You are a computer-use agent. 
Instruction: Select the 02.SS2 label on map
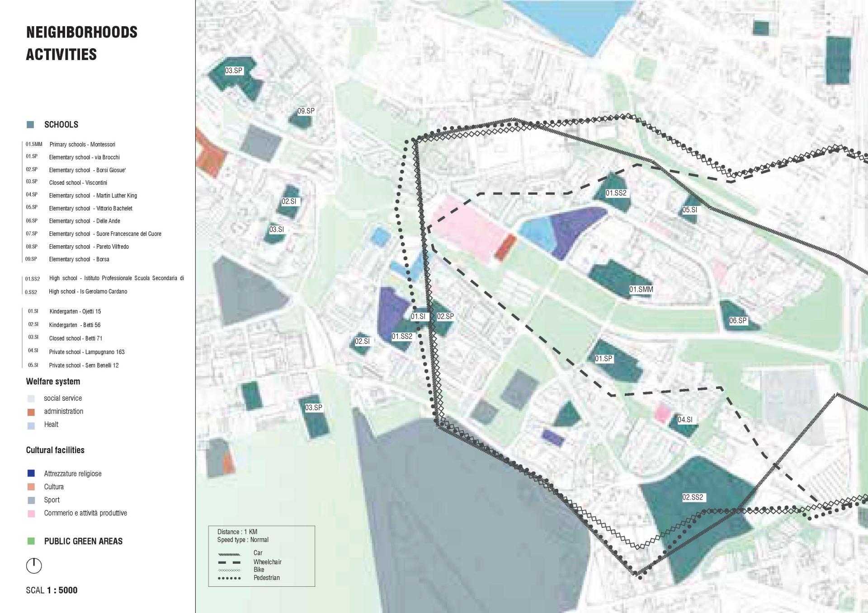(x=693, y=497)
